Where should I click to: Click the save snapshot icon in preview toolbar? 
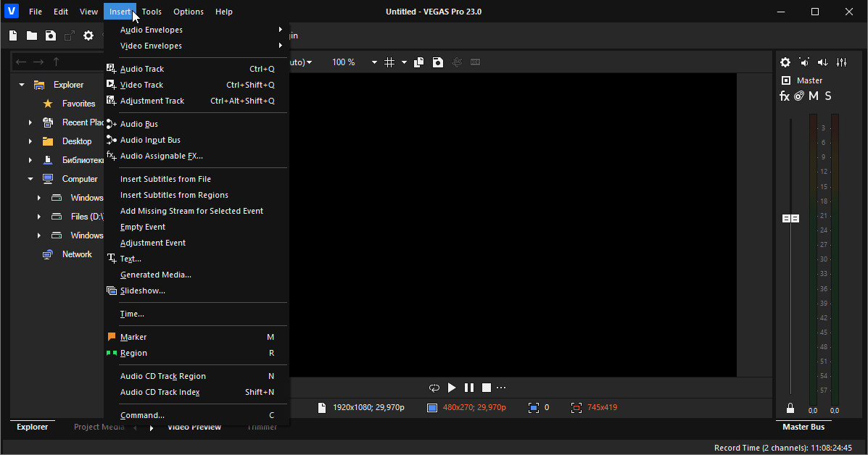438,62
